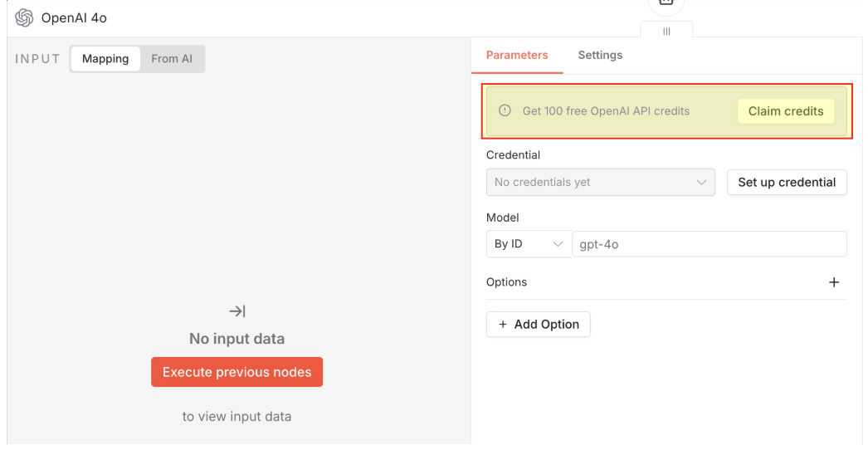Click the Get 100 free OpenAI API credits text

606,110
